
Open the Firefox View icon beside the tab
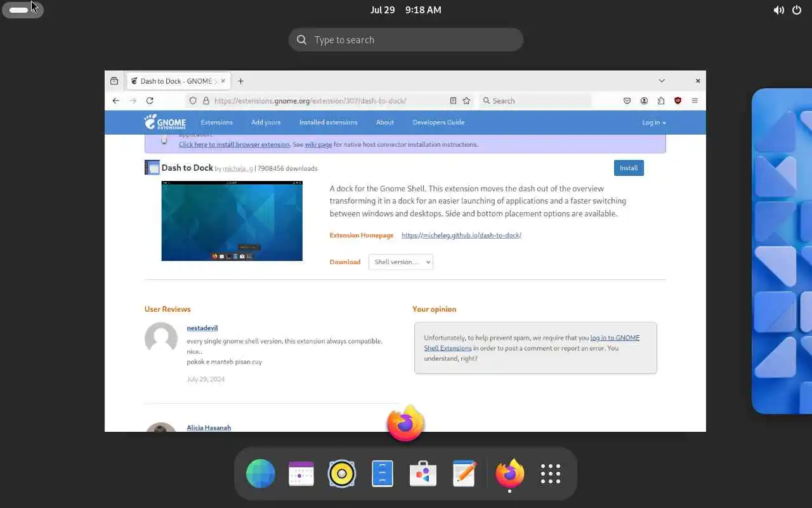click(114, 81)
